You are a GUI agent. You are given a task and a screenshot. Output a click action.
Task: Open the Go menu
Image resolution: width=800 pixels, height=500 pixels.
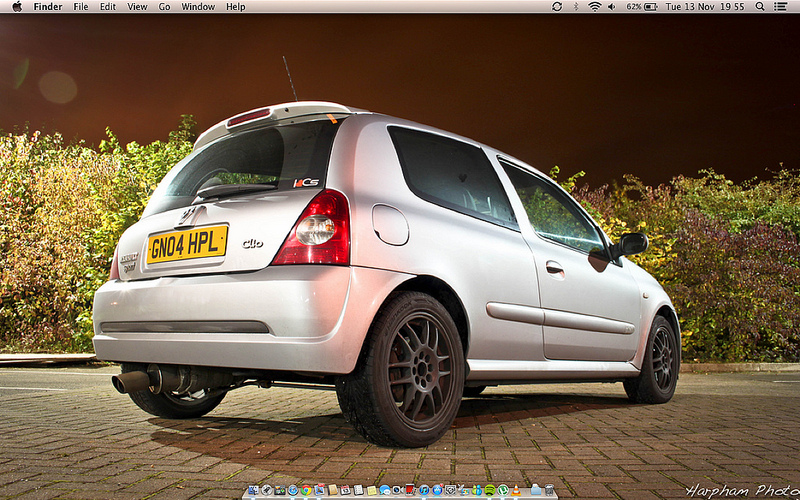coord(164,6)
